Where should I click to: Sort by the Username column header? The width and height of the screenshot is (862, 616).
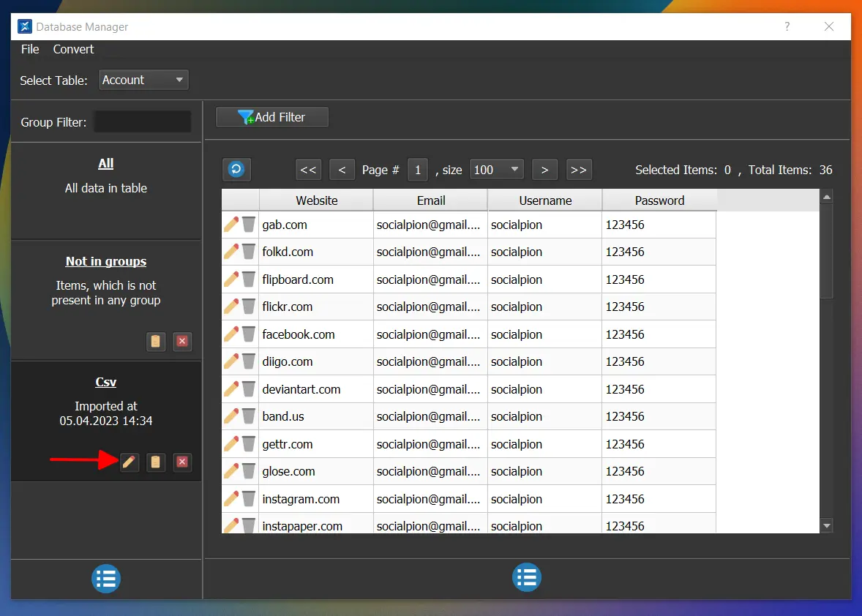545,200
